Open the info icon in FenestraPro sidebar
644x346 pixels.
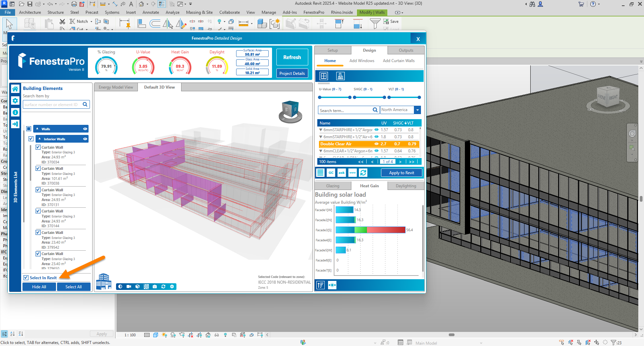click(x=15, y=112)
